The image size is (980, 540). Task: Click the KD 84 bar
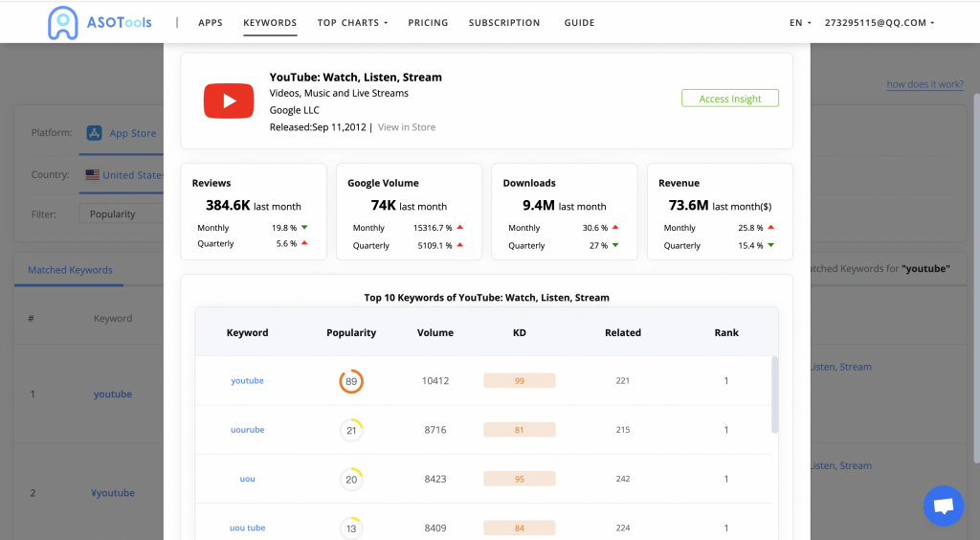tap(520, 529)
